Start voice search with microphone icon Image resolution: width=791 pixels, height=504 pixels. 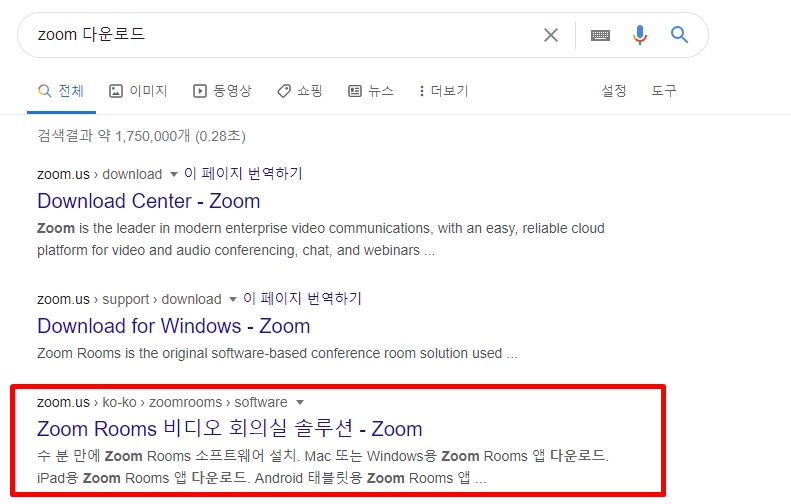pyautogui.click(x=640, y=35)
